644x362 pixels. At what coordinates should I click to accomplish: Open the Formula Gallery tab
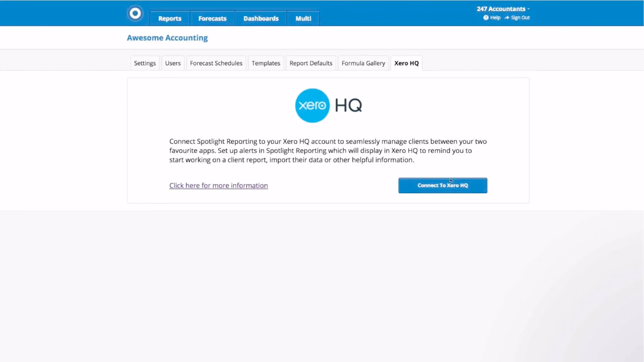[x=363, y=63]
